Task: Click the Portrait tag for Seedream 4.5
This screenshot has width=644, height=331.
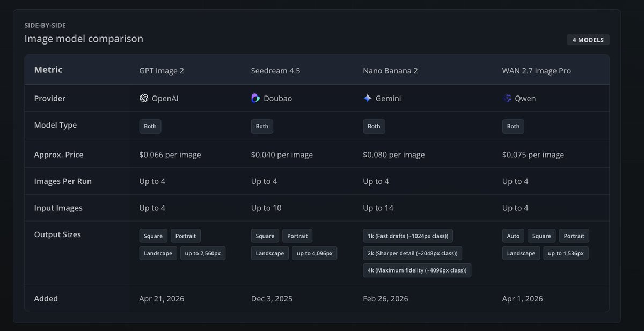Action: [x=297, y=236]
